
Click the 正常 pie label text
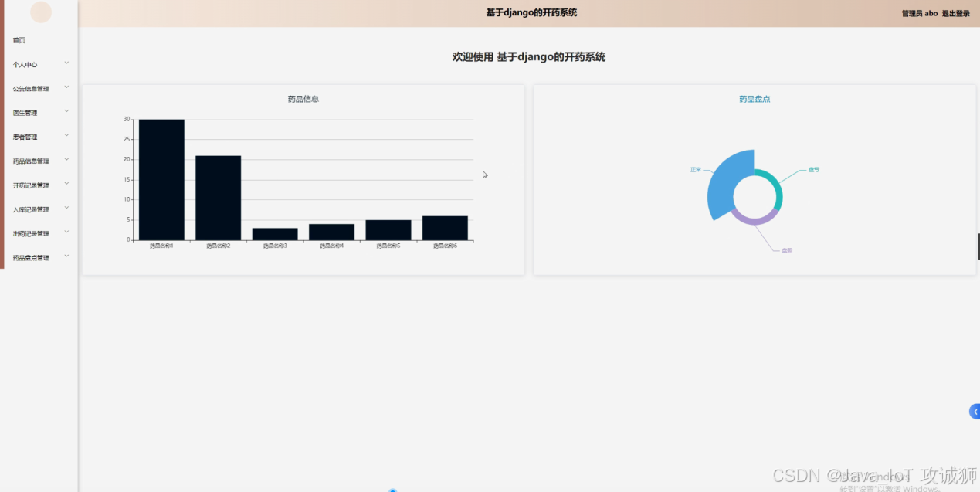coord(696,169)
